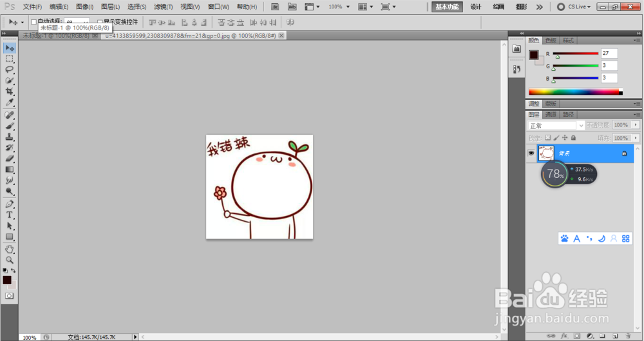Select the Path Selection tool
Image resolution: width=644 pixels, height=341 pixels.
10,226
